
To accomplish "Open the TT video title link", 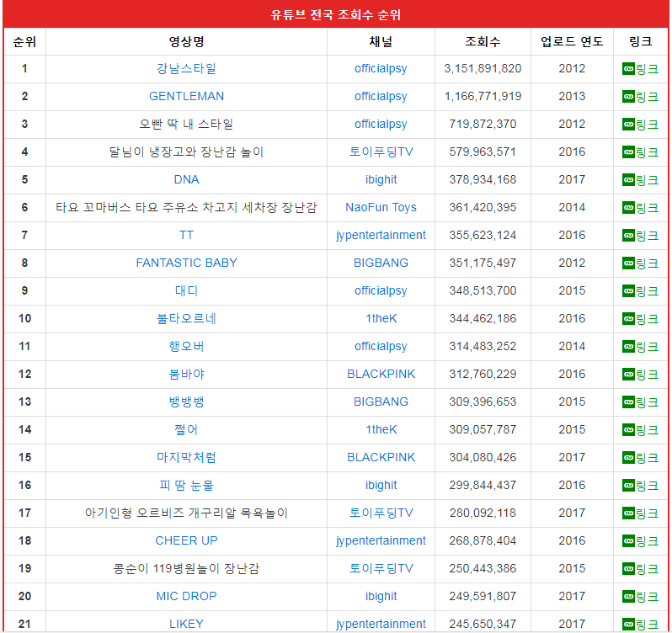I will click(x=186, y=235).
